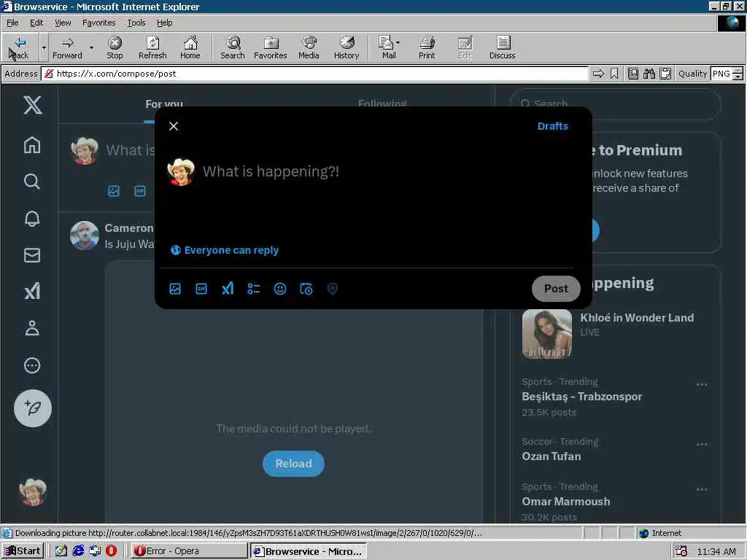This screenshot has height=560, width=747.
Task: Open Grok icon in X sidebar
Action: pyautogui.click(x=32, y=292)
